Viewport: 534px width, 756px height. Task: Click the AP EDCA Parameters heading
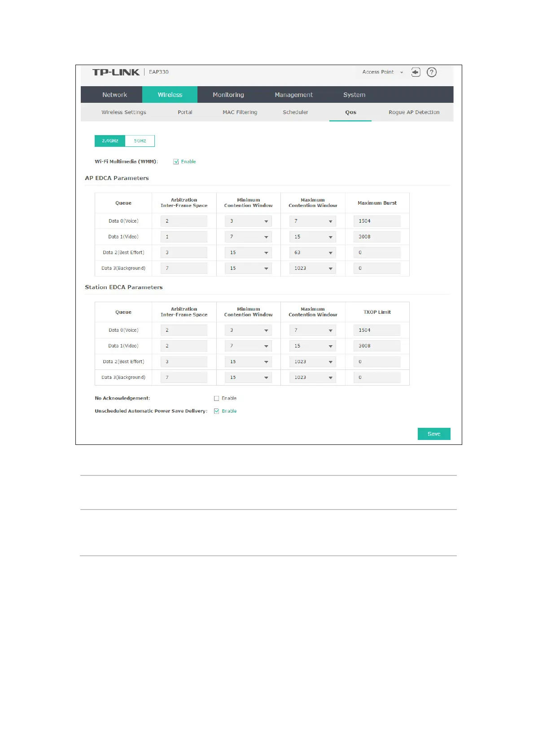[117, 178]
